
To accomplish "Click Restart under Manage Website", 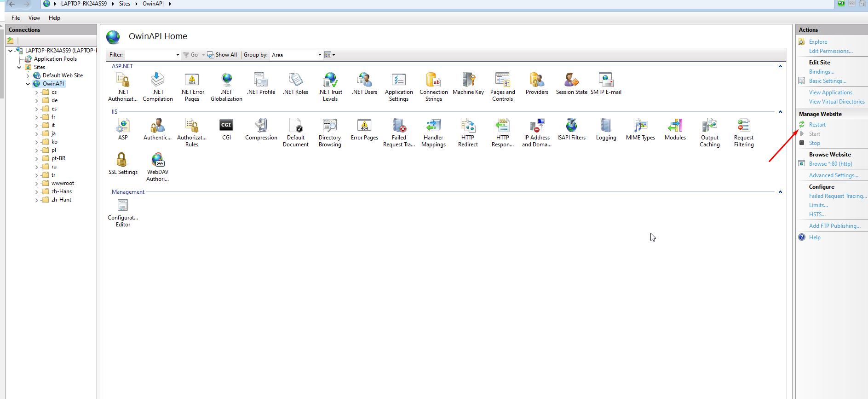I will click(x=817, y=125).
